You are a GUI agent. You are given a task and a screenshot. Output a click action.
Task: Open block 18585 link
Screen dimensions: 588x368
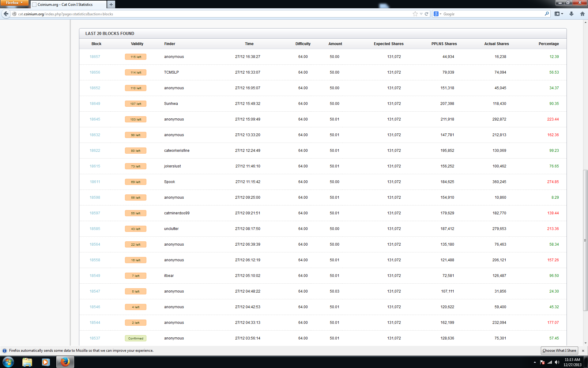[x=95, y=229]
